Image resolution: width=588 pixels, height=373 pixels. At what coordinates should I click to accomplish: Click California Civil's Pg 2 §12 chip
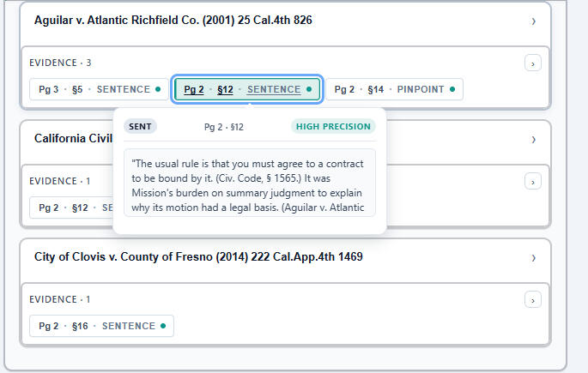point(72,208)
